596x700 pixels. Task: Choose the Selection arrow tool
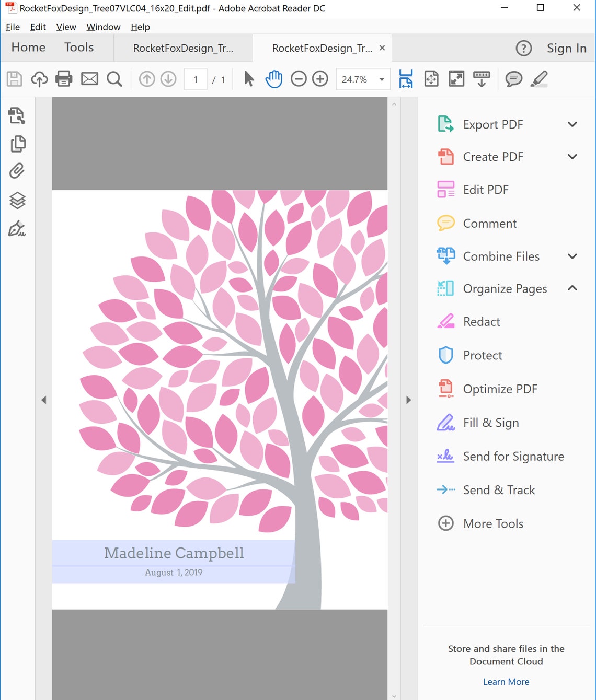(249, 79)
